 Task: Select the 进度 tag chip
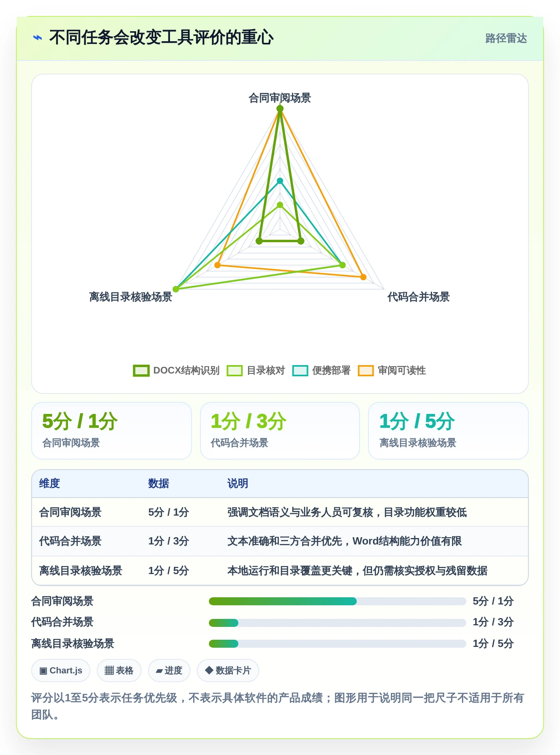(169, 671)
